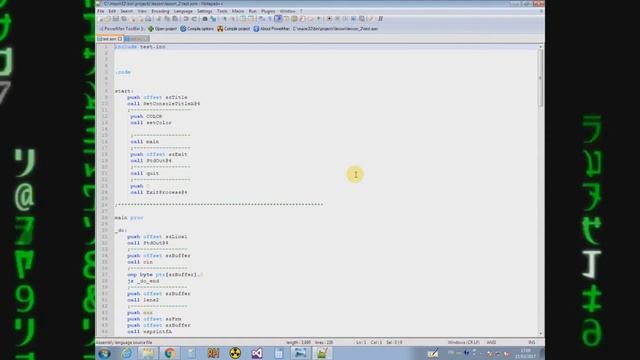Open the Search menu
Viewport: 640px width, 360px height.
coord(127,11)
